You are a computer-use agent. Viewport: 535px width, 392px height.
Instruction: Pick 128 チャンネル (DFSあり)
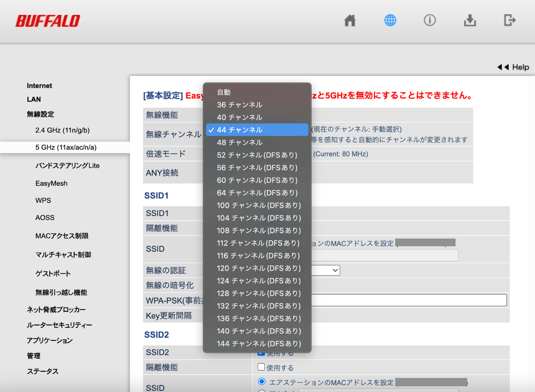coord(257,294)
